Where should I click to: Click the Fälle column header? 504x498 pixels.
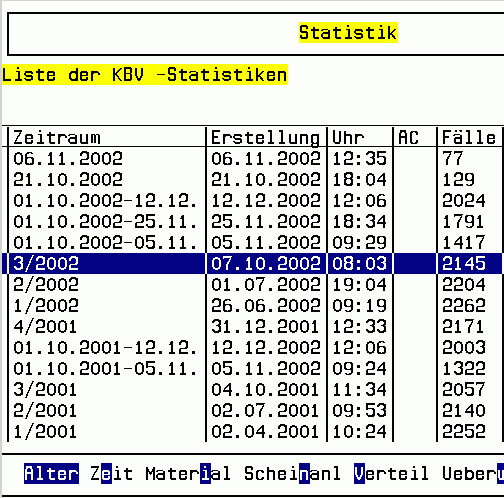(x=469, y=137)
